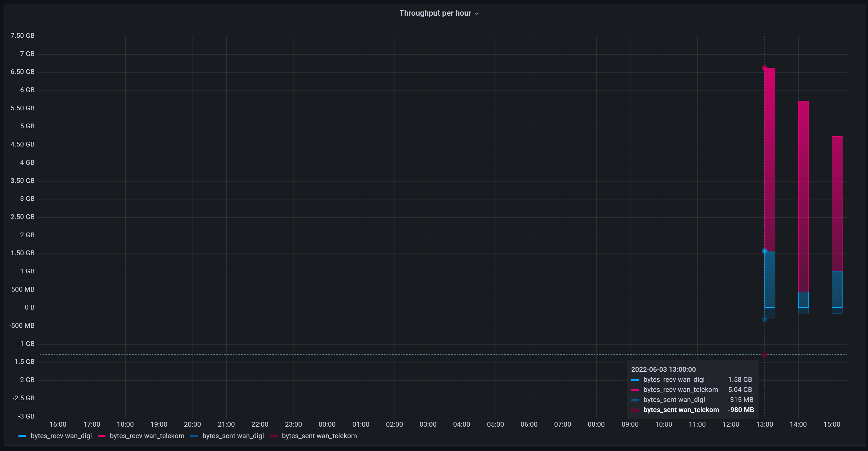The image size is (868, 451).
Task: Click the maroon marker beside bytes_sent wan_telekom legend
Action: tap(274, 436)
